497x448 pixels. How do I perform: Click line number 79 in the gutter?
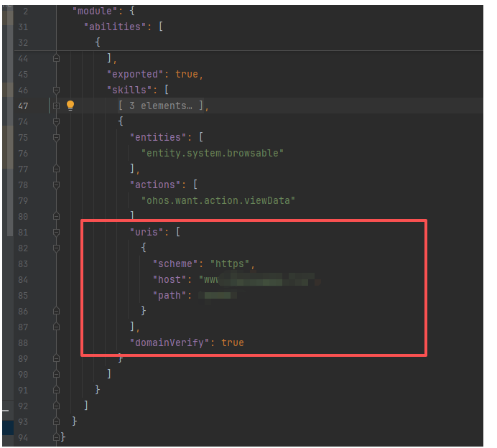click(23, 201)
